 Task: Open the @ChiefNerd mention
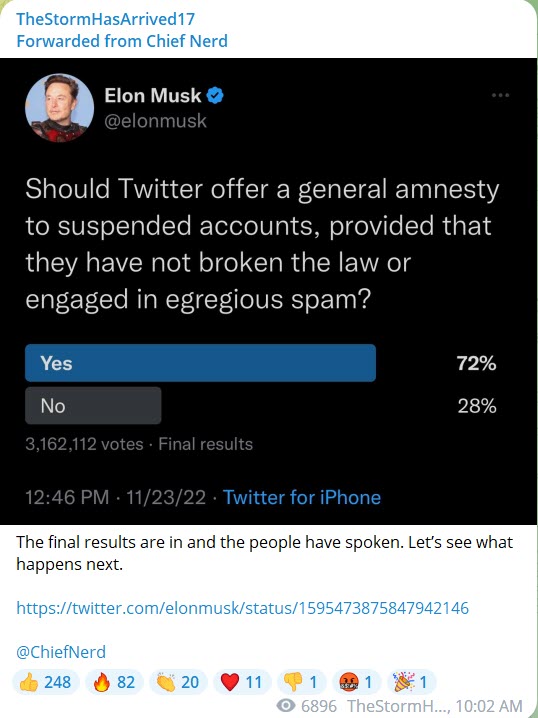click(x=61, y=652)
